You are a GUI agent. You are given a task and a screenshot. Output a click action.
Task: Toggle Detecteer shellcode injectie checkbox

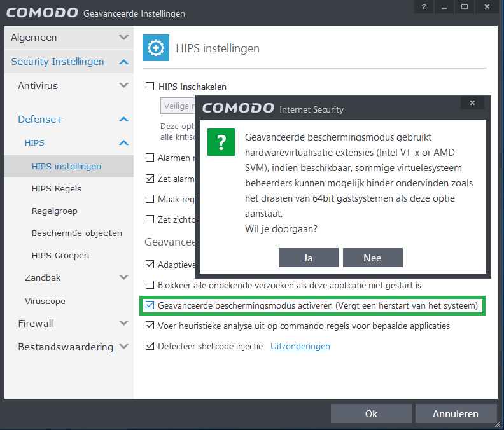[150, 346]
